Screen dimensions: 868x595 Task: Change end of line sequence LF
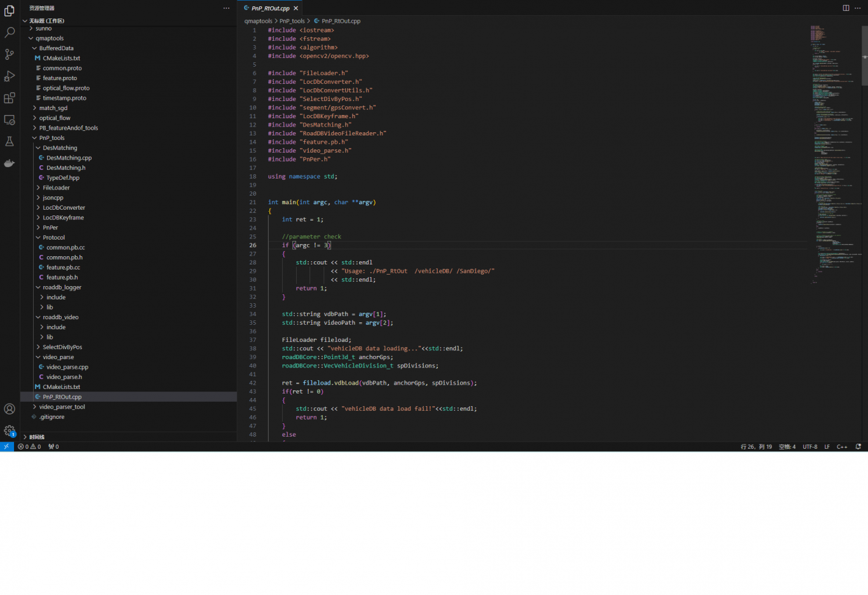tap(827, 447)
